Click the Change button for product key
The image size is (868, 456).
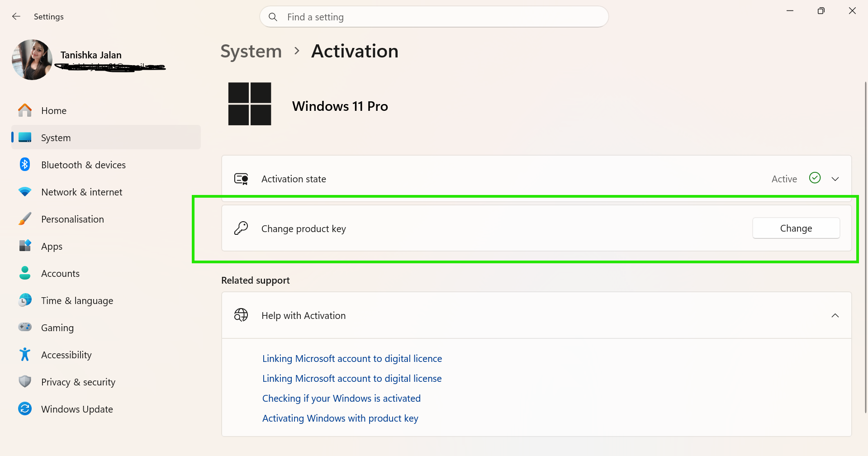click(796, 228)
